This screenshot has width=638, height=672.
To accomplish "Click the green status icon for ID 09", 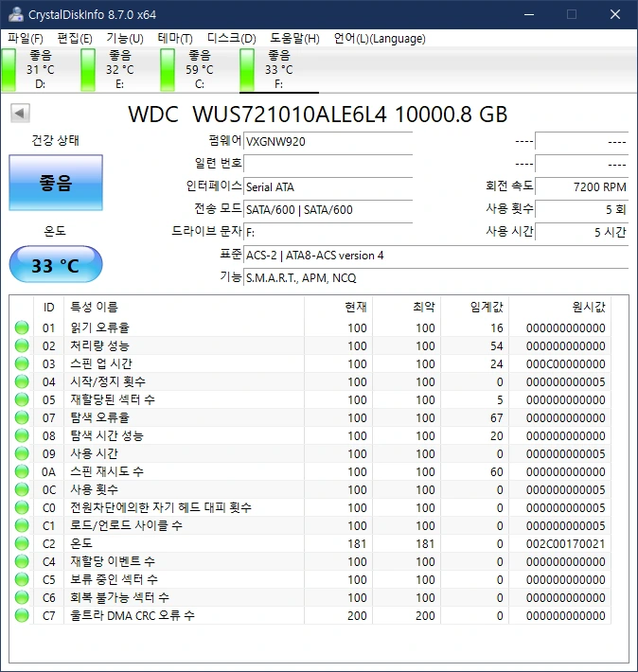I will (x=22, y=454).
